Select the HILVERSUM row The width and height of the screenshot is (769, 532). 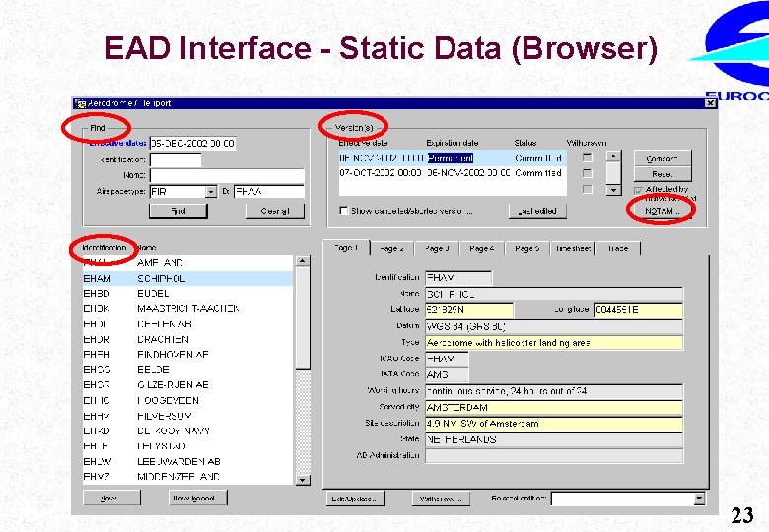tap(188, 416)
